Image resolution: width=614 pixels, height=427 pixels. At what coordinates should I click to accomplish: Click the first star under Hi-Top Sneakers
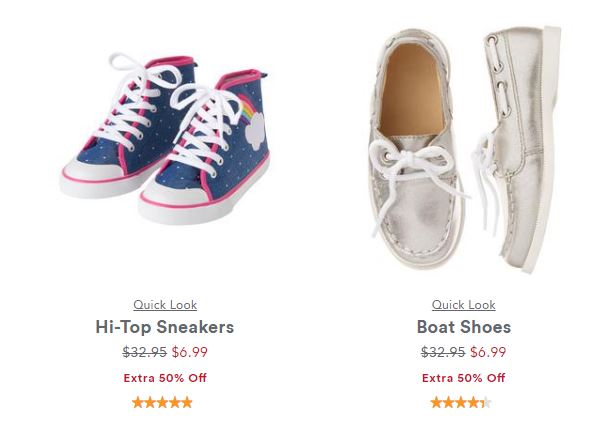click(x=138, y=402)
